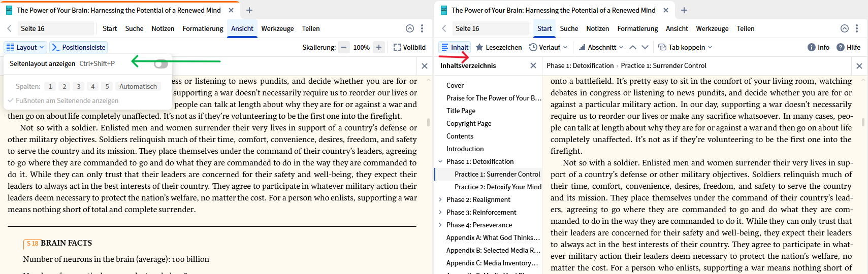Screen dimensions: 868x274
Task: Expand Phase 4: Perseverance tree node
Action: coord(440,225)
